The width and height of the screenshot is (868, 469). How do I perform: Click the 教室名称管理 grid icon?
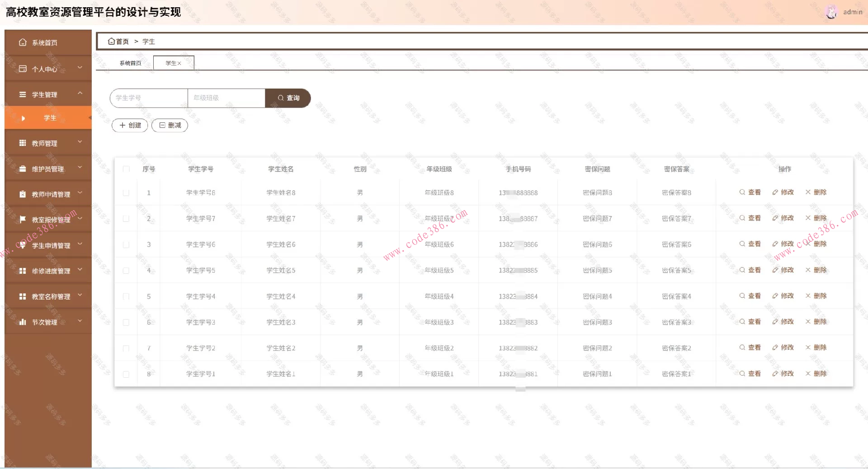[x=23, y=296]
